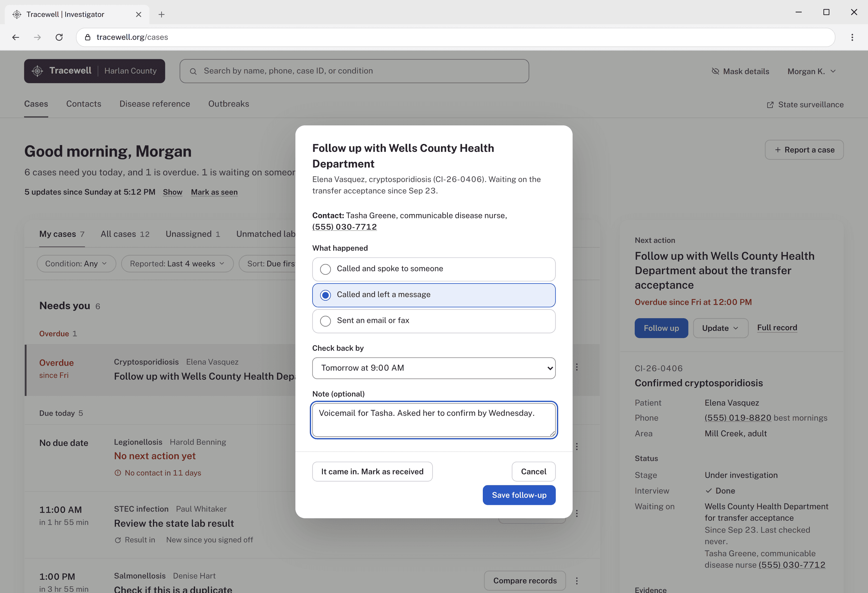Open the Check back by dropdown

[x=434, y=368]
